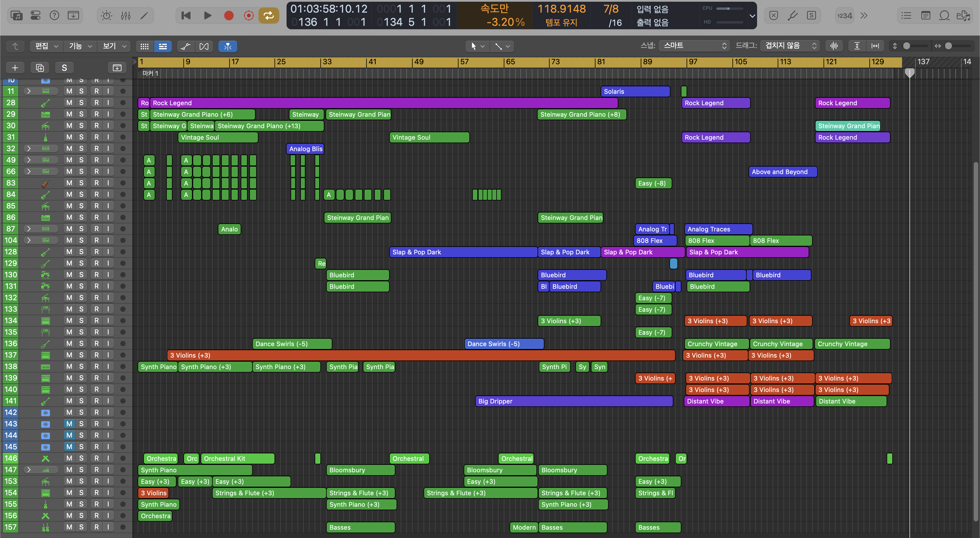
Task: Click the Record button in transport
Action: [x=229, y=15]
